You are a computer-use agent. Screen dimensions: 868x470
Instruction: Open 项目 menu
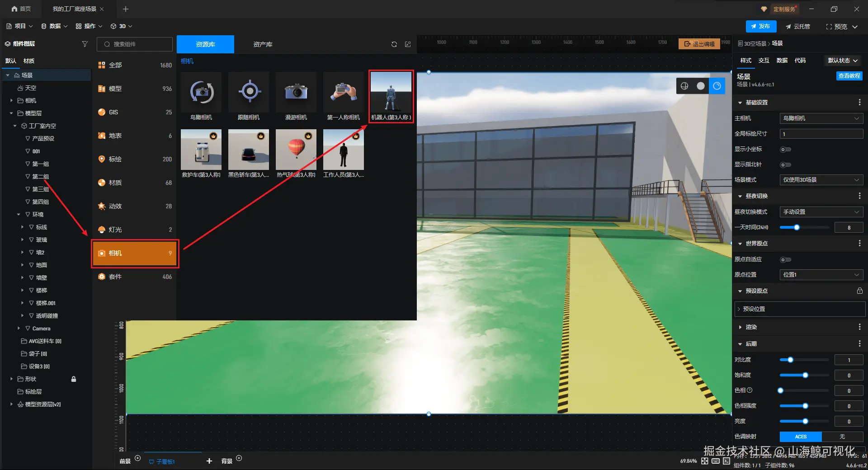[19, 26]
